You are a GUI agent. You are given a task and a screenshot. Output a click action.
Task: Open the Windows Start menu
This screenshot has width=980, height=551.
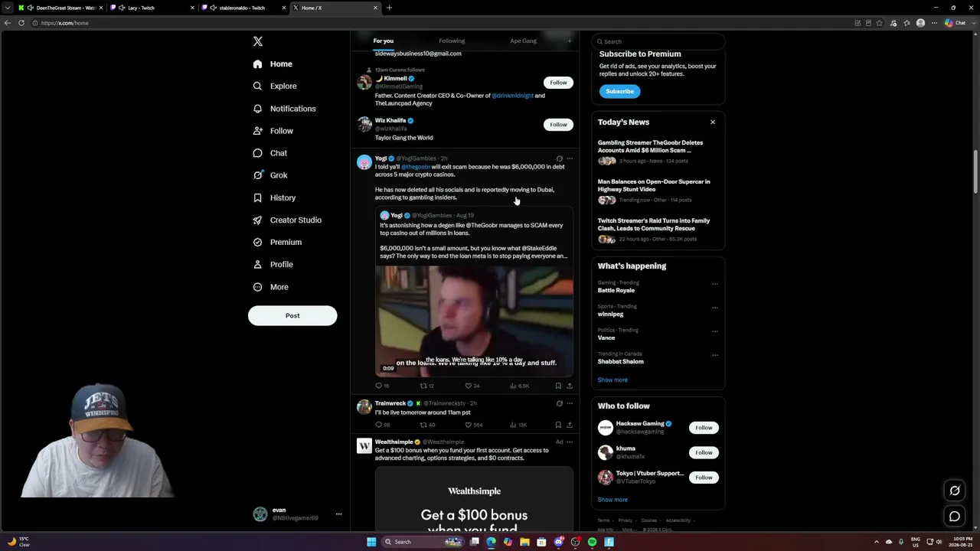371,542
